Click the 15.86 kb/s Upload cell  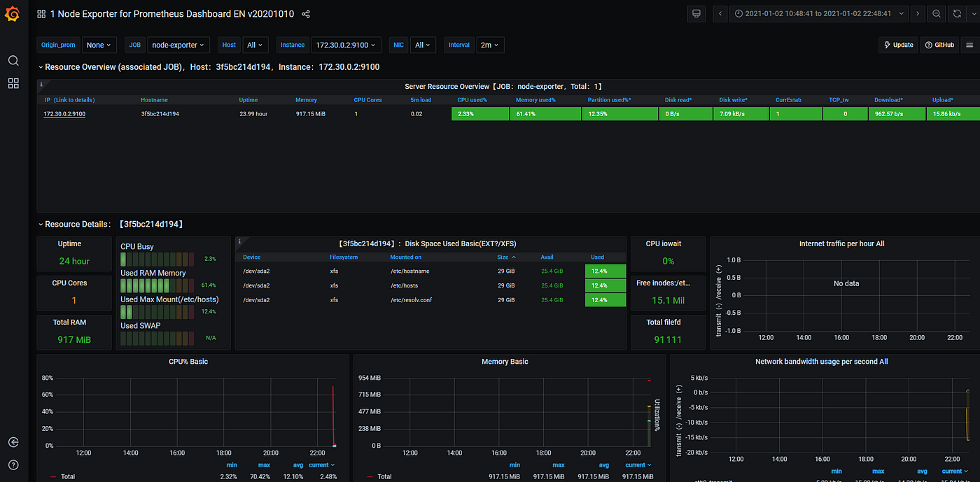pyautogui.click(x=953, y=113)
